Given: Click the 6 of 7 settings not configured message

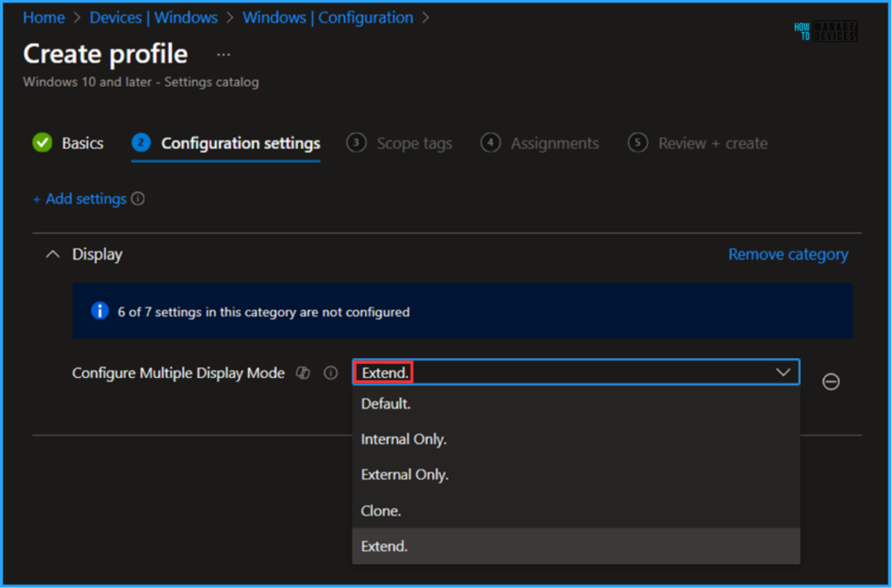Looking at the screenshot, I should (x=263, y=312).
